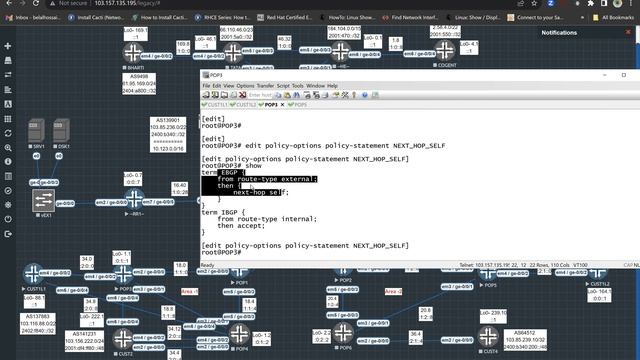The image size is (640, 360).
Task: Open the 'How to Install Cacti' bookmark
Action: tap(160, 18)
